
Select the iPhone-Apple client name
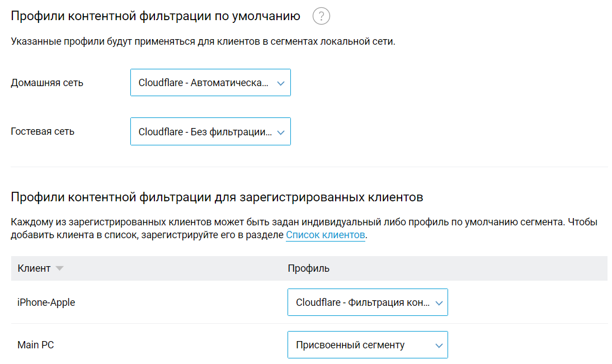(46, 302)
